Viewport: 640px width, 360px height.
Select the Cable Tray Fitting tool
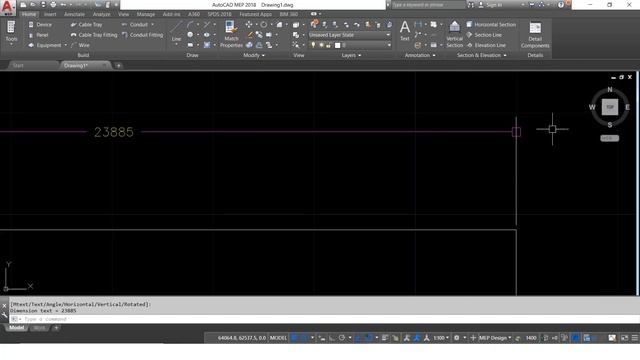pyautogui.click(x=94, y=35)
